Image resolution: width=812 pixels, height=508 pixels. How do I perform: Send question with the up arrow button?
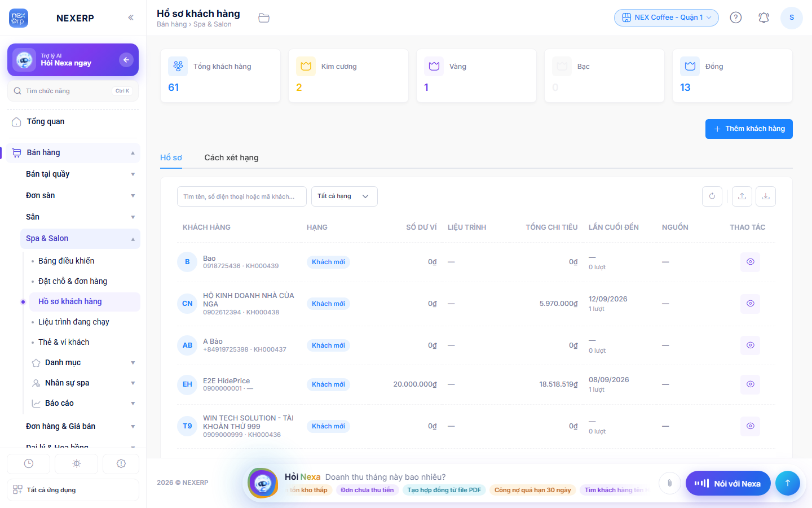coord(788,483)
